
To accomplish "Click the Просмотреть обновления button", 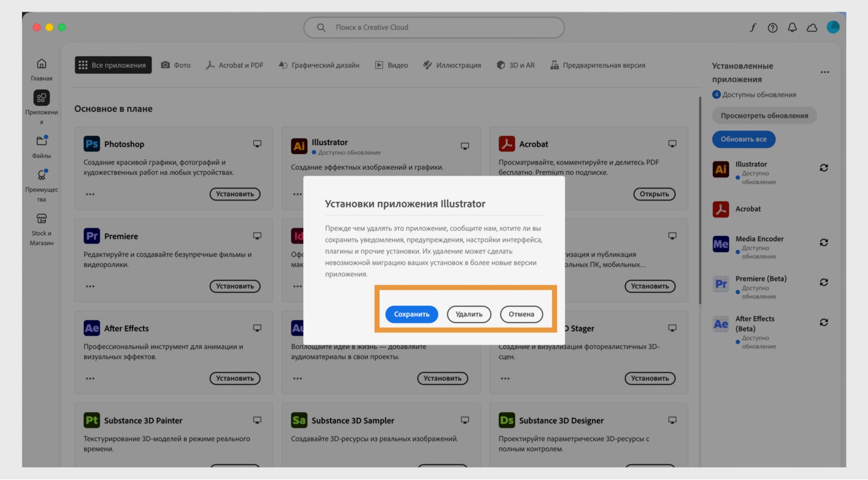I will click(x=764, y=116).
